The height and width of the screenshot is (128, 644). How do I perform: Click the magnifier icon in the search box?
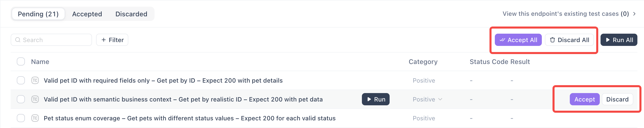click(18, 40)
